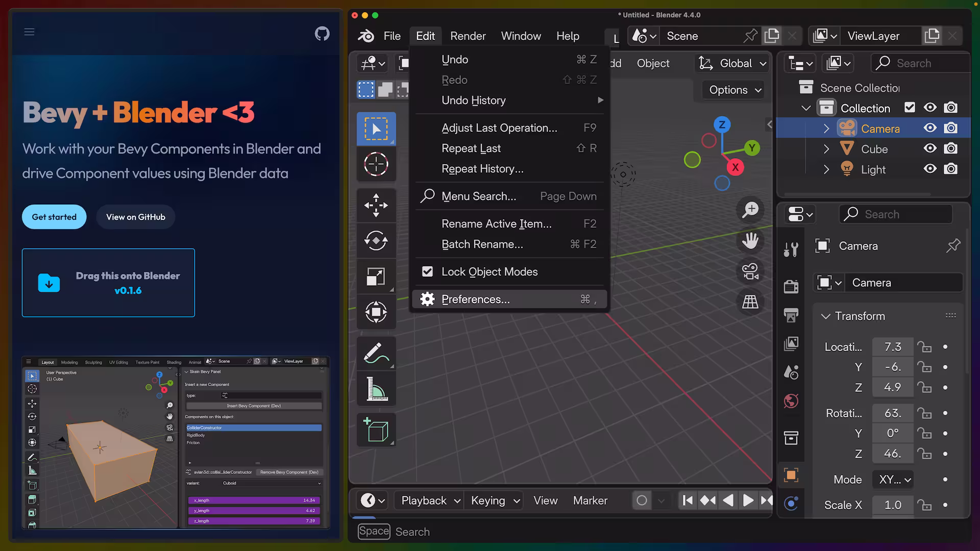980x551 pixels.
Task: Lock Location X value
Action: tap(924, 347)
